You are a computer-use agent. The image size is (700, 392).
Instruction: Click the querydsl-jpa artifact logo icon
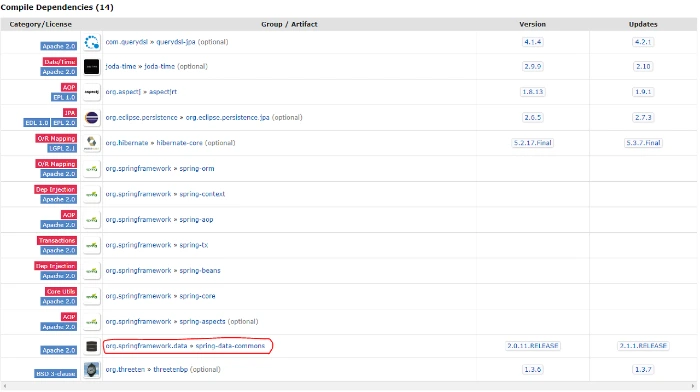click(x=92, y=42)
